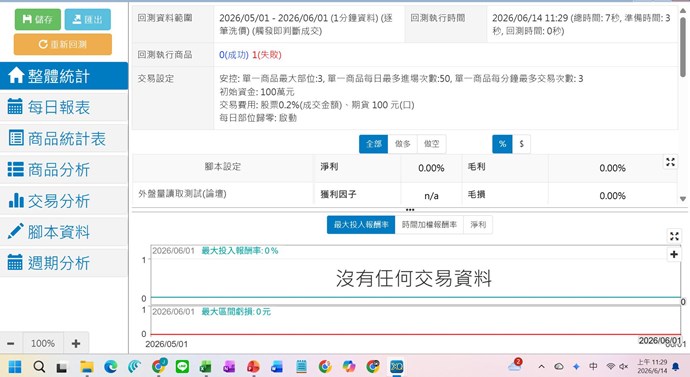The height and width of the screenshot is (377, 690).
Task: Click the notification bell in system tray
Action: (675, 367)
